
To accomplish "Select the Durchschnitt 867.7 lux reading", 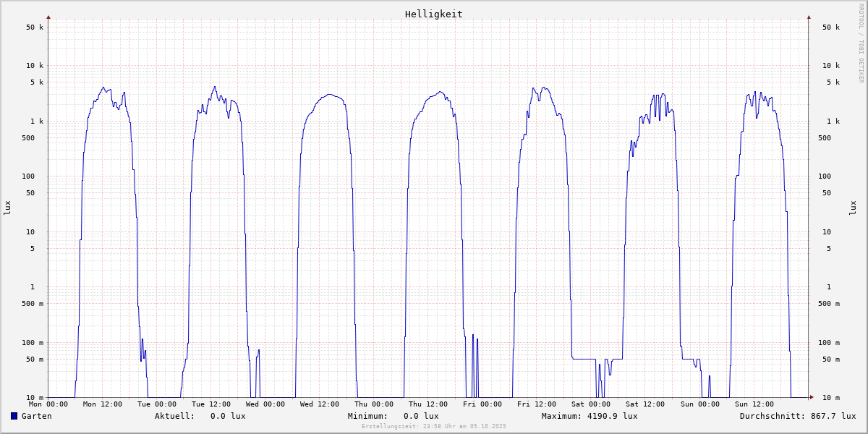I will pos(830,416).
